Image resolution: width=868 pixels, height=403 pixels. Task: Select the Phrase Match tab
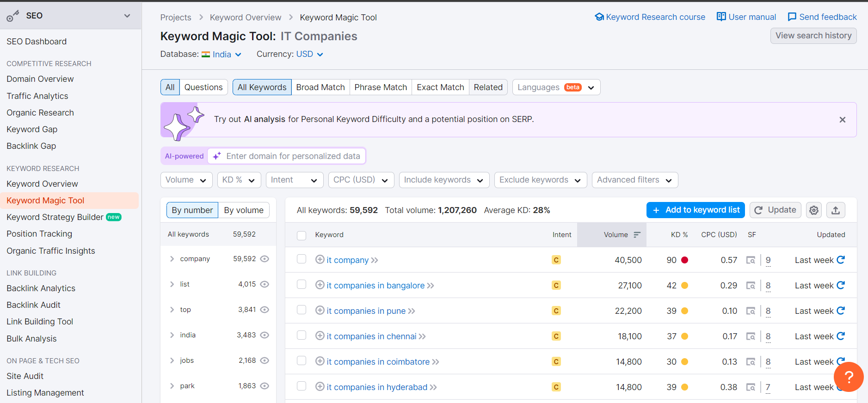(381, 87)
